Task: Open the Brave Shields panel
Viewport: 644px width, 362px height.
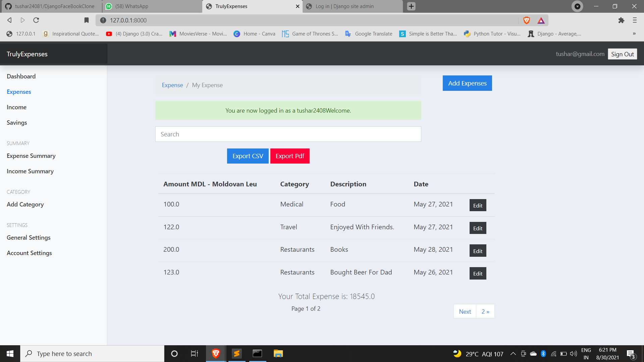Action: pyautogui.click(x=526, y=20)
